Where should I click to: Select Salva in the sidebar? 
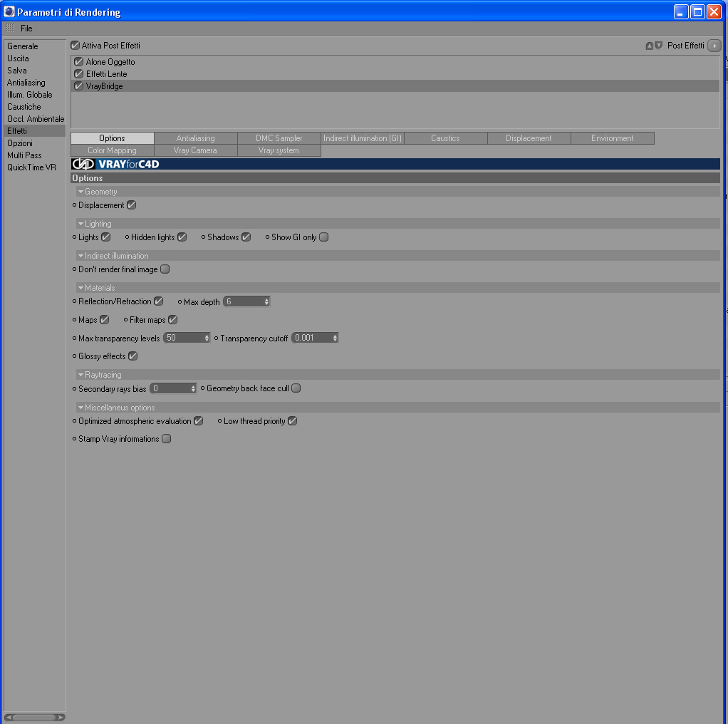coord(34,70)
